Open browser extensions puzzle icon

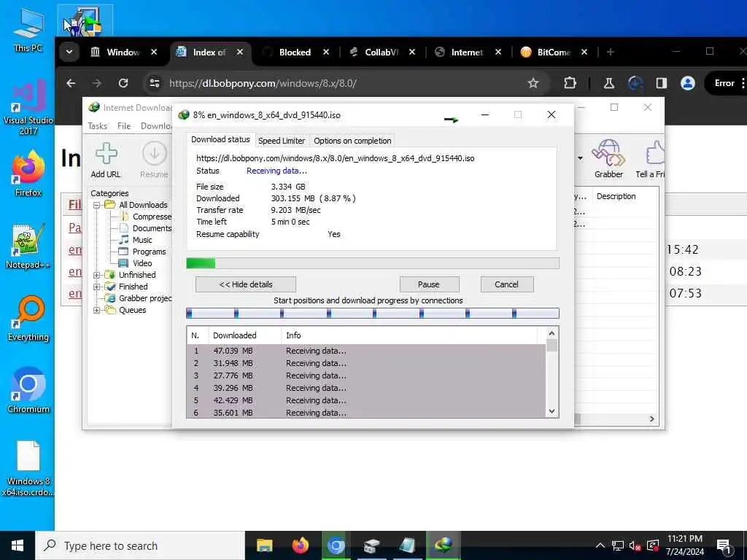[570, 83]
